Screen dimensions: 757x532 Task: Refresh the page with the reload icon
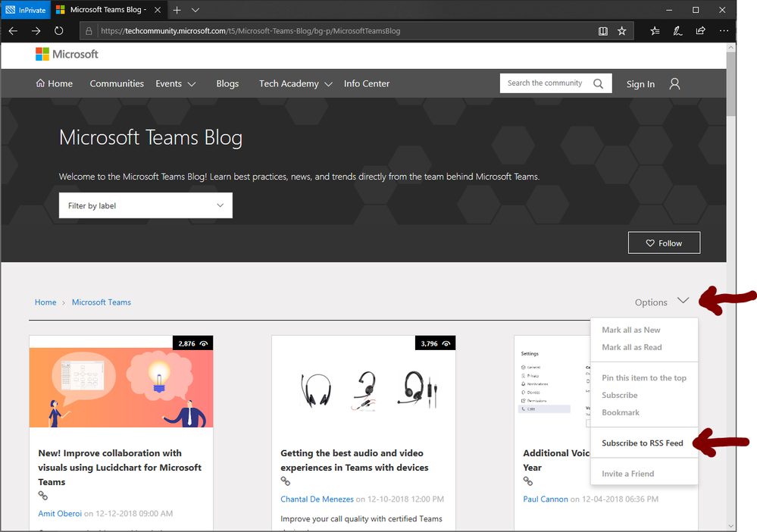[59, 31]
